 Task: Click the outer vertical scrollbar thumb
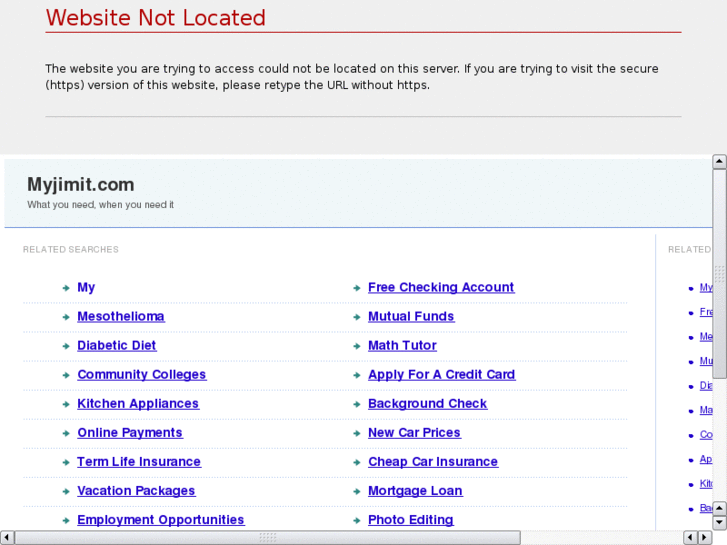click(719, 274)
